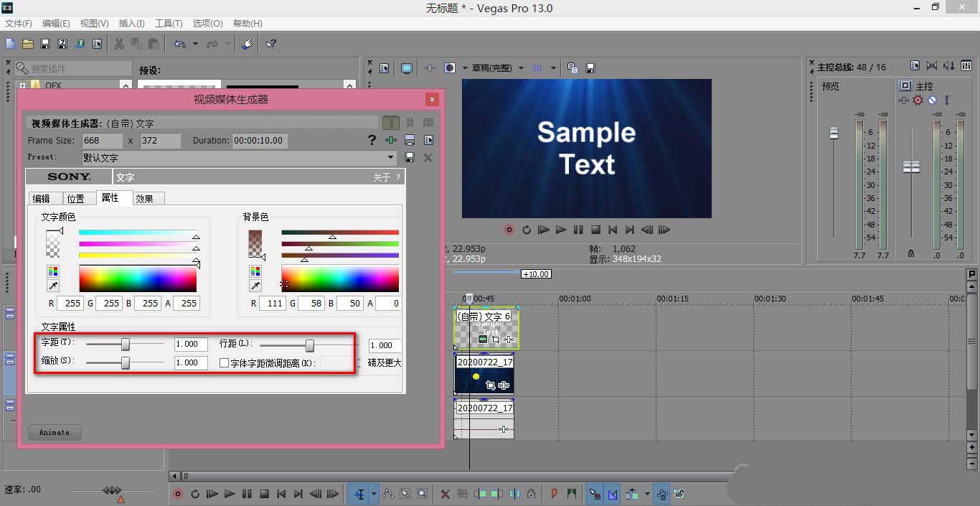Click the Record button in bottom transport bar
Screen dimensions: 980x506
coord(177,494)
